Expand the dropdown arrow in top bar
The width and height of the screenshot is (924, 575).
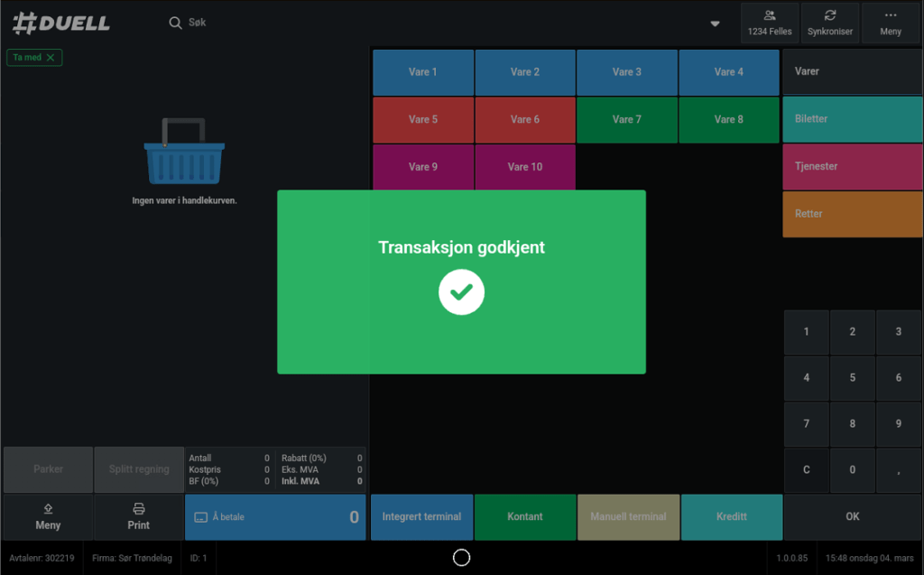tap(715, 23)
